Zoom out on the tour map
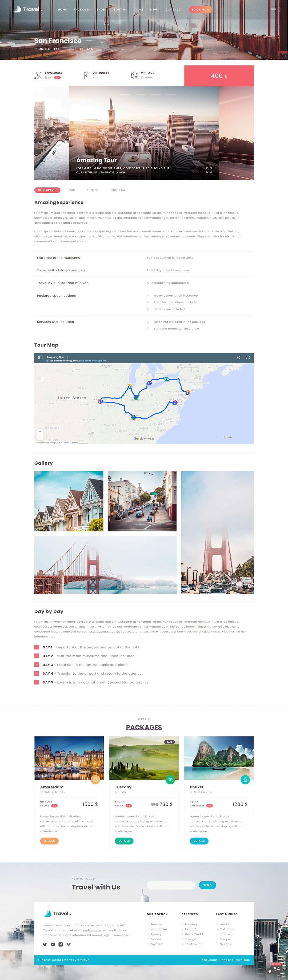288x980 pixels. (x=40, y=437)
